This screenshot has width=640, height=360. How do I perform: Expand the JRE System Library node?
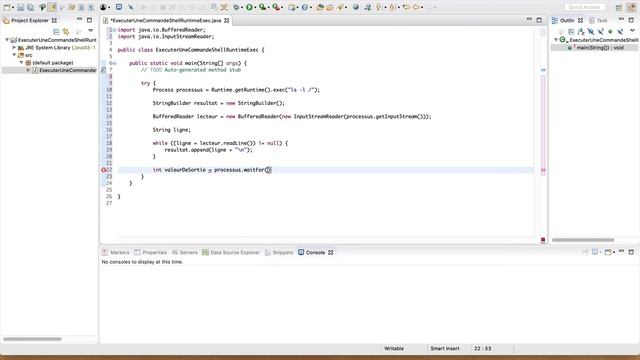14,47
